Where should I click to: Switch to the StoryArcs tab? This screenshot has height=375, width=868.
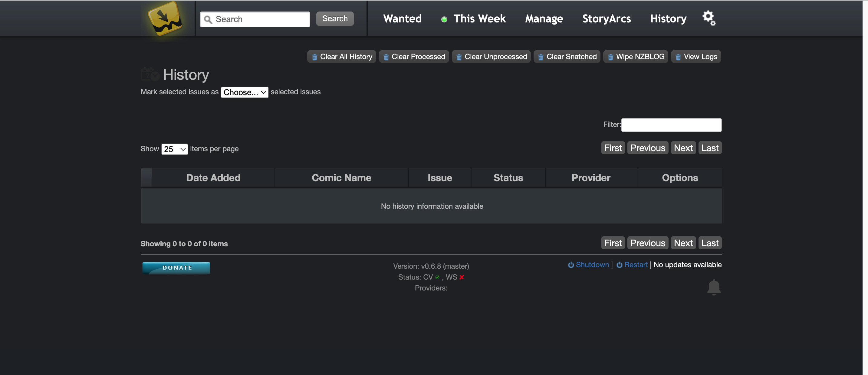pos(606,19)
